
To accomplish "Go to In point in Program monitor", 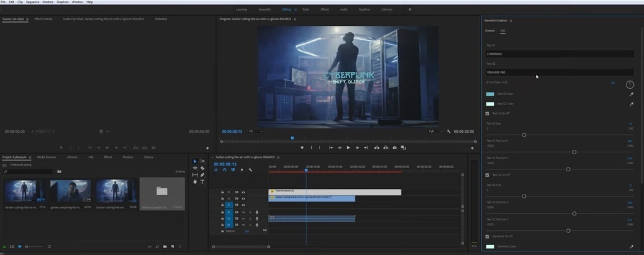I will click(331, 148).
